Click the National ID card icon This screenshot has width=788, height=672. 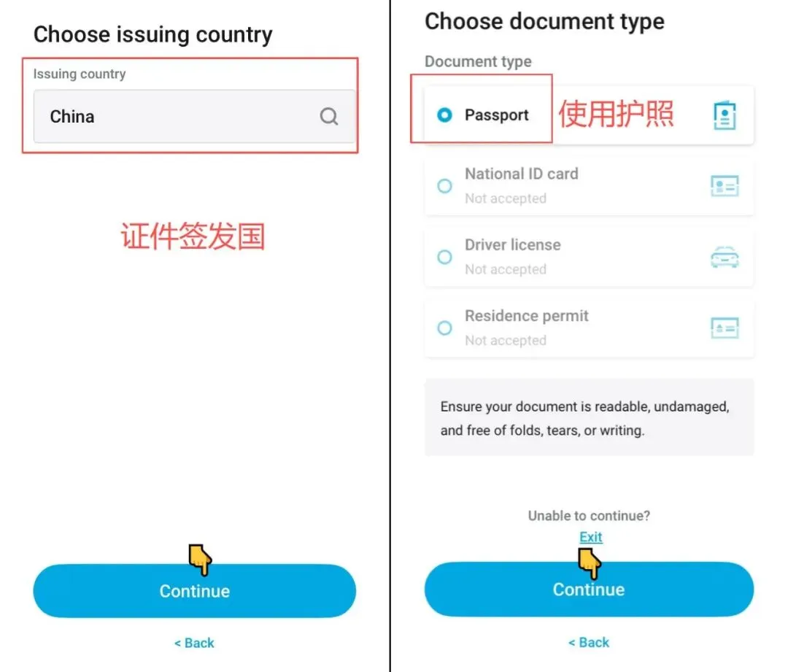click(725, 186)
